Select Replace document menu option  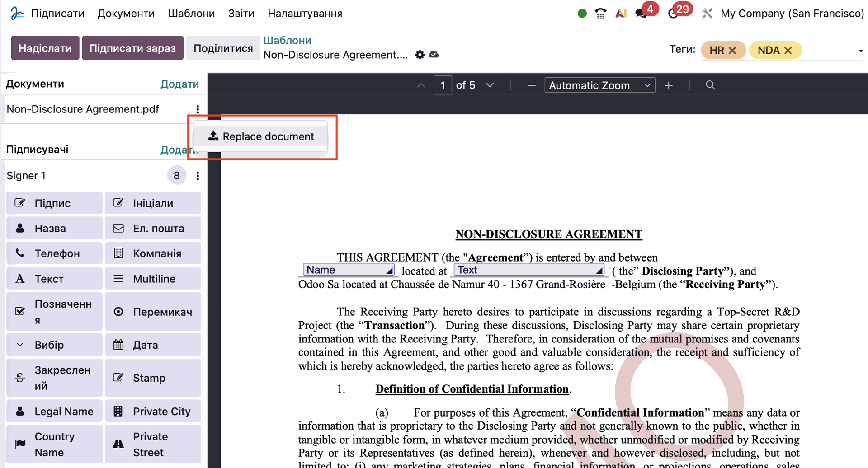(x=261, y=136)
